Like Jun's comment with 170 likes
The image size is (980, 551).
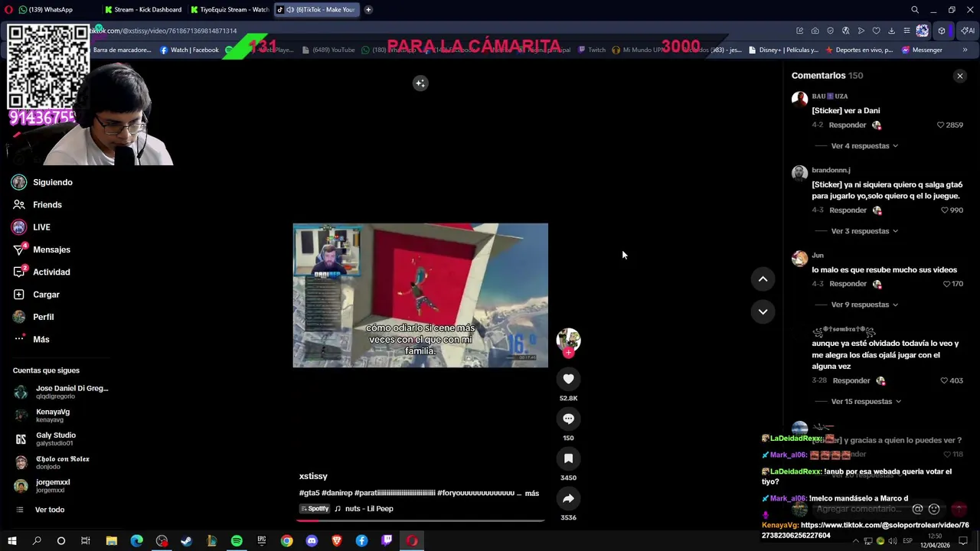click(946, 284)
